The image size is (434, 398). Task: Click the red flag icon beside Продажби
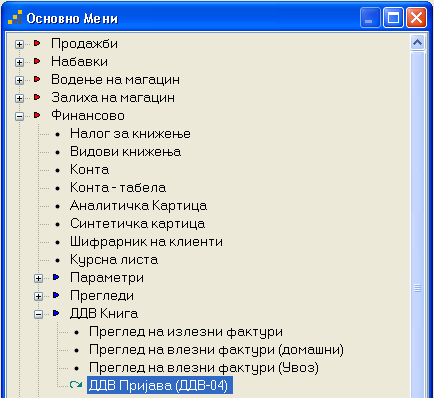[37, 43]
